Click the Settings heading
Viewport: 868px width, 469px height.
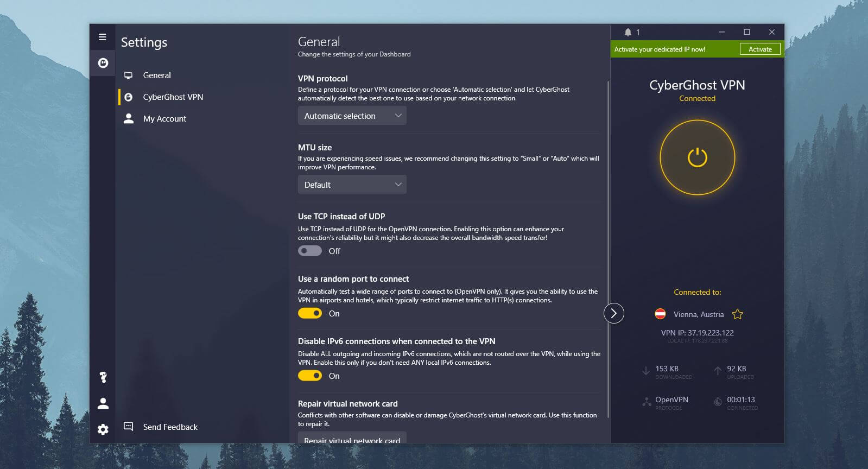(x=144, y=42)
